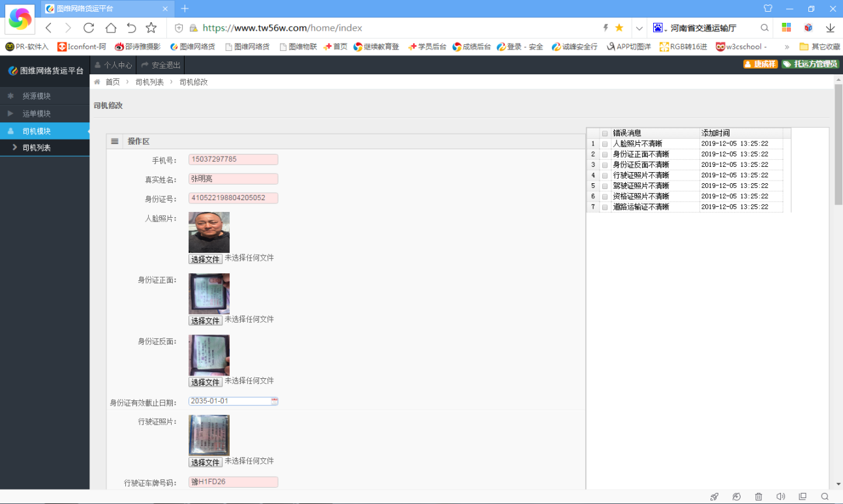Click the undo/restore closed page icon
Screen dimensions: 843x504
pos(131,28)
